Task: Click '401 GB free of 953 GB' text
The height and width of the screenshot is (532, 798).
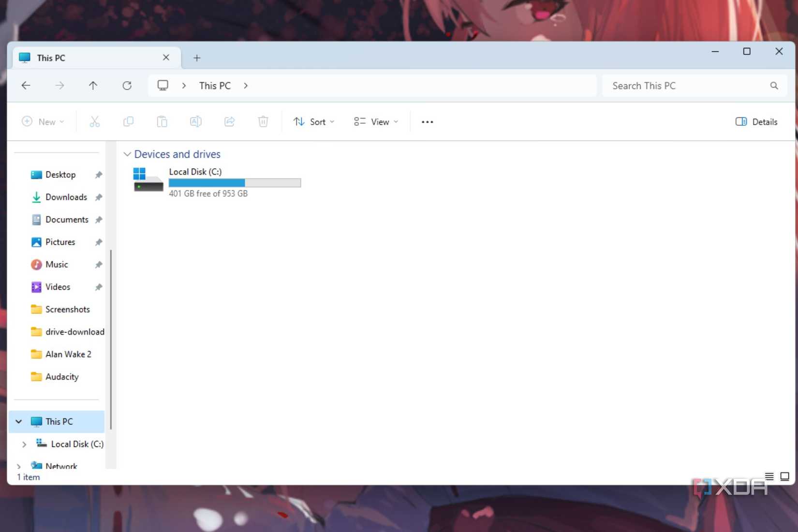Action: click(208, 193)
